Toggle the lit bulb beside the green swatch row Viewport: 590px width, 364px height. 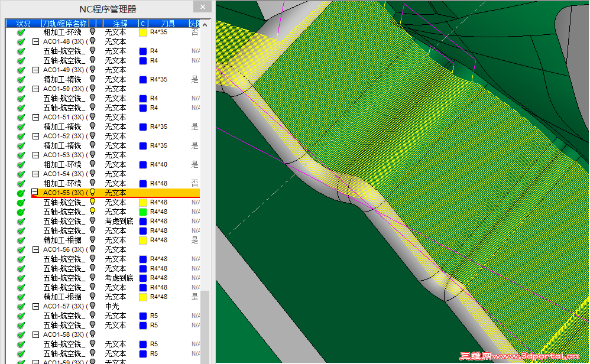(92, 212)
